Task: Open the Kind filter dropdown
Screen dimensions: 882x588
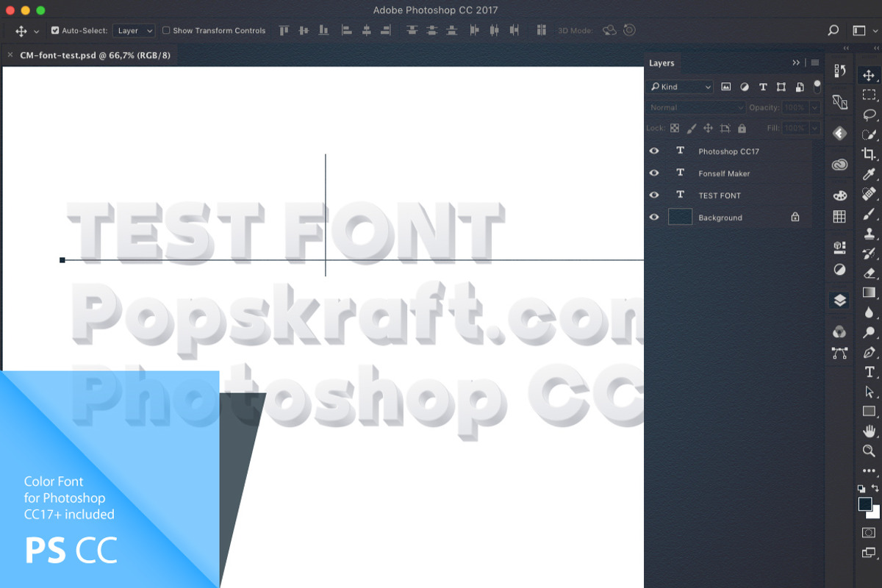Action: [x=680, y=87]
